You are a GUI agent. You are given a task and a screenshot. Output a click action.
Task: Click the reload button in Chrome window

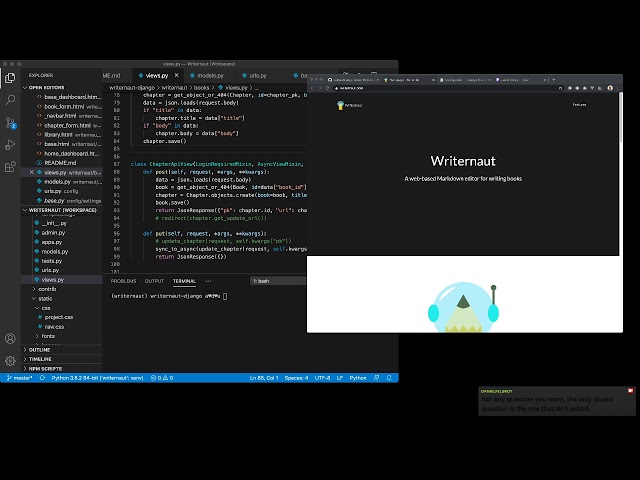[327, 88]
